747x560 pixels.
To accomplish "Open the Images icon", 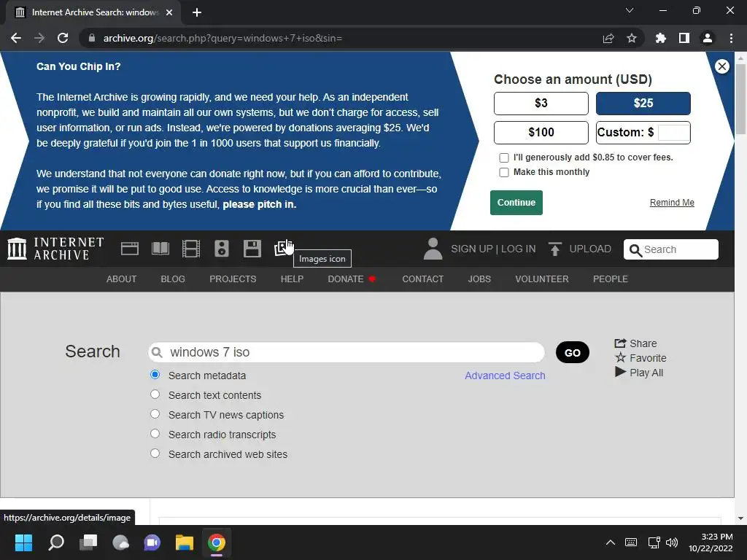I will pyautogui.click(x=283, y=249).
